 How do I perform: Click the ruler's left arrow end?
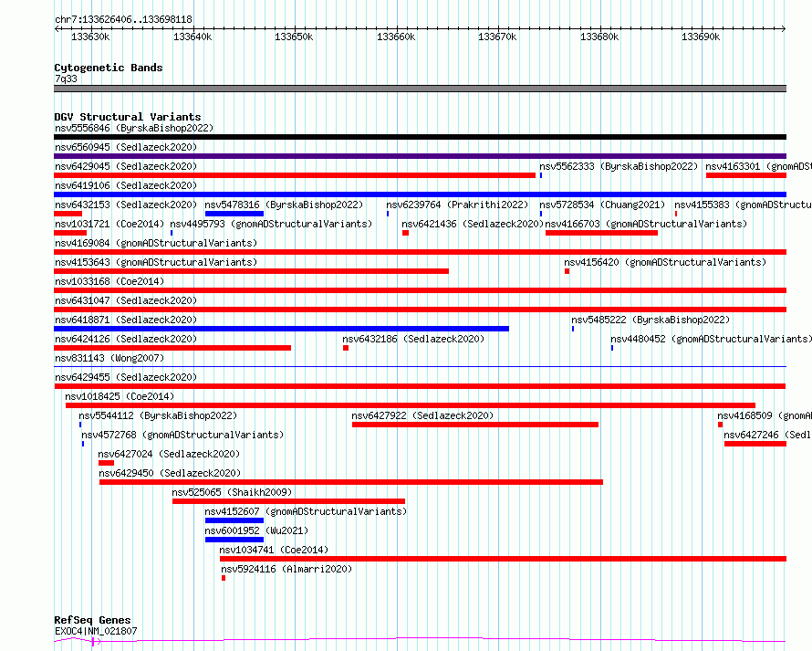pyautogui.click(x=57, y=29)
